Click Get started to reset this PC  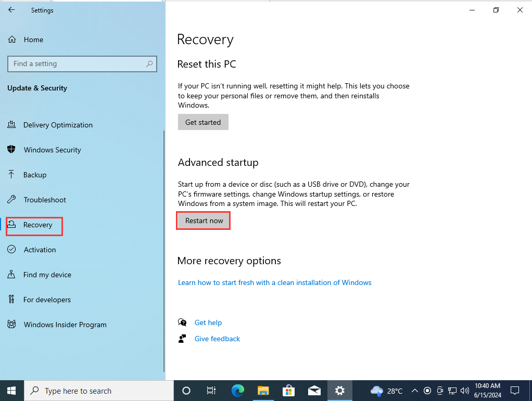click(x=203, y=122)
